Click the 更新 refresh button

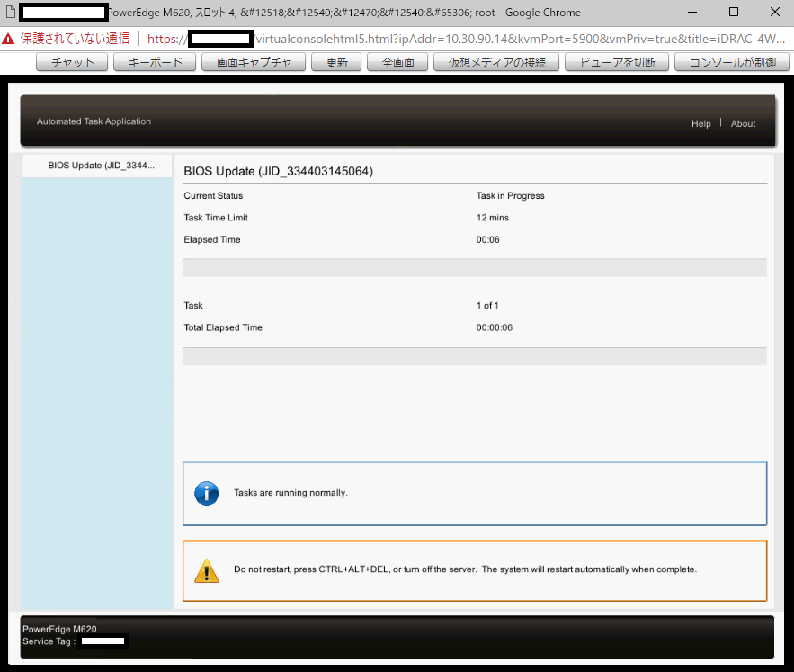click(336, 62)
